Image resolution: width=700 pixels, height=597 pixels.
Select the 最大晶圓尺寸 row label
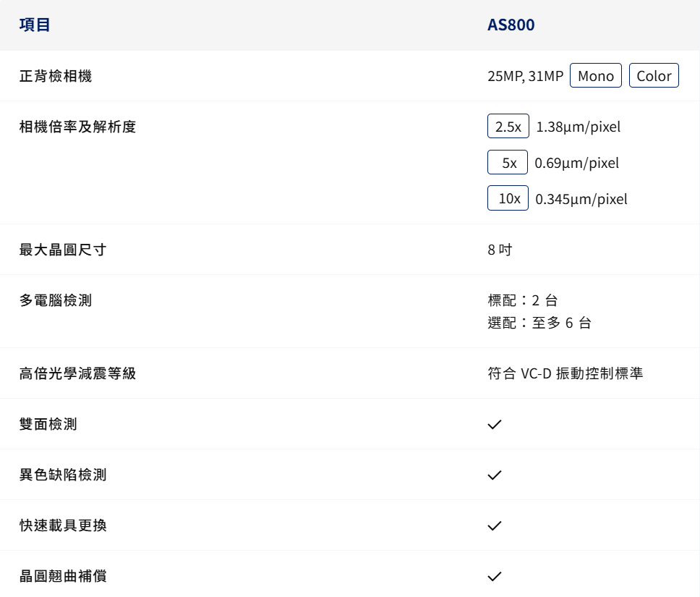pyautogui.click(x=63, y=249)
